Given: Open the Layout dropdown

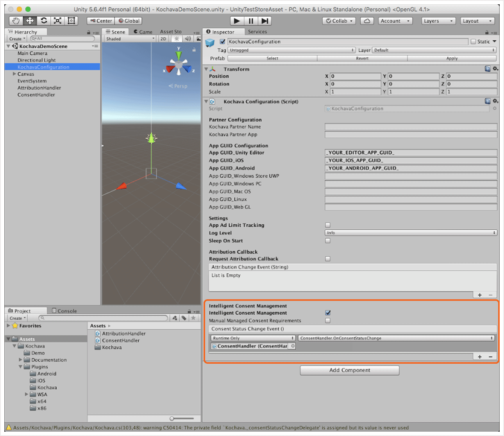Looking at the screenshot, I should 477,21.
